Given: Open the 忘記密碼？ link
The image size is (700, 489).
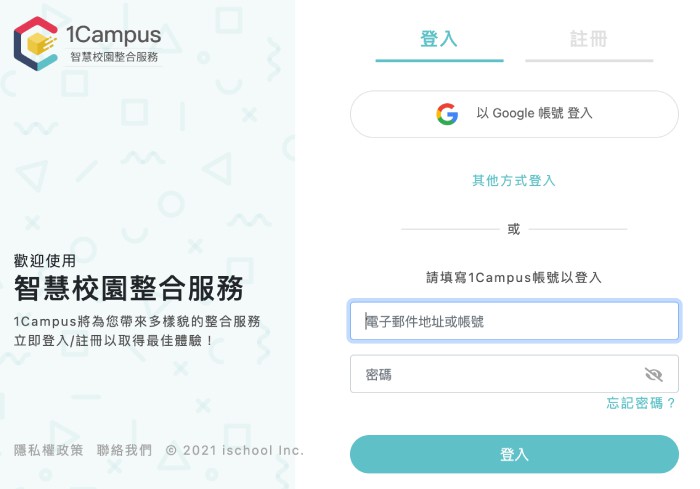Looking at the screenshot, I should 642,403.
